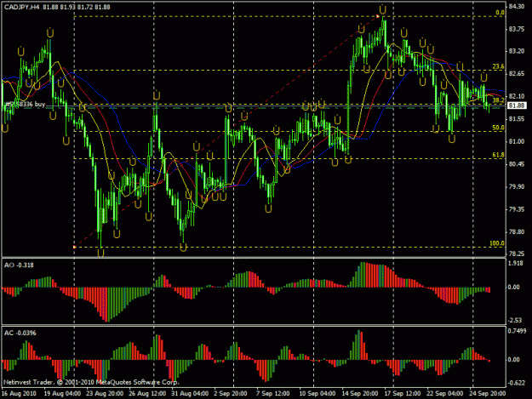Select the Fibonacci 23.6 level label
532x399 pixels.
[x=498, y=66]
